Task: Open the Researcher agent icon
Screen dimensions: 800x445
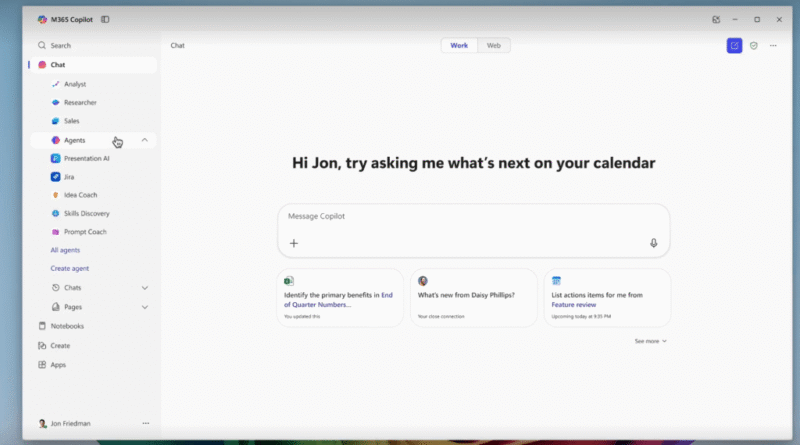Action: pos(56,103)
